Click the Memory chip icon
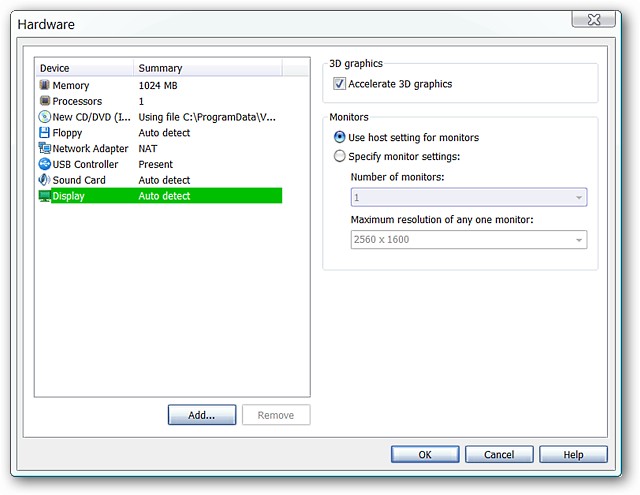 (44, 85)
